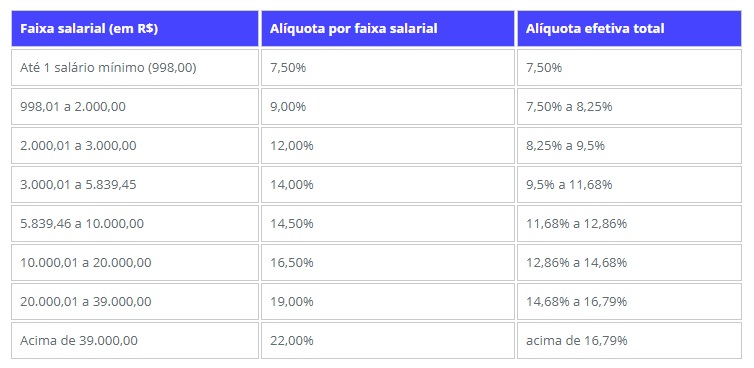The width and height of the screenshot is (754, 368).
Task: Select the 'Acima de 39.000,00' cell
Action: 135,341
